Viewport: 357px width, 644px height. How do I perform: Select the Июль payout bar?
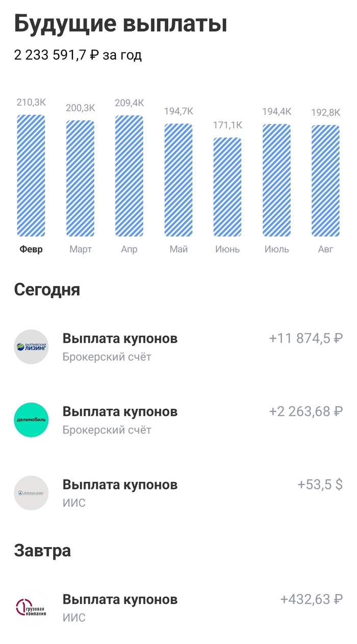point(276,180)
